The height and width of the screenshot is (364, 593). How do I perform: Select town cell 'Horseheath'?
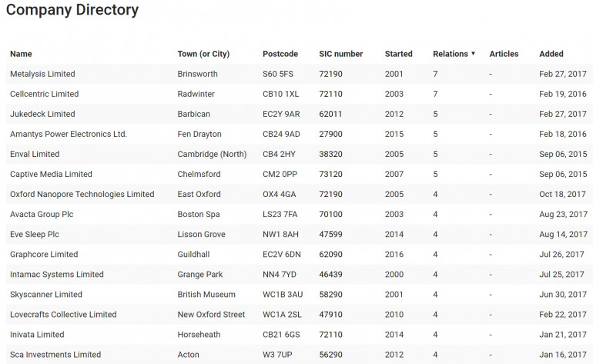(199, 334)
